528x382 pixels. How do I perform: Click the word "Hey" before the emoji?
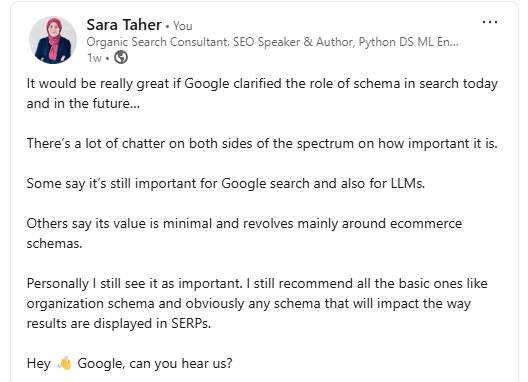pos(39,364)
